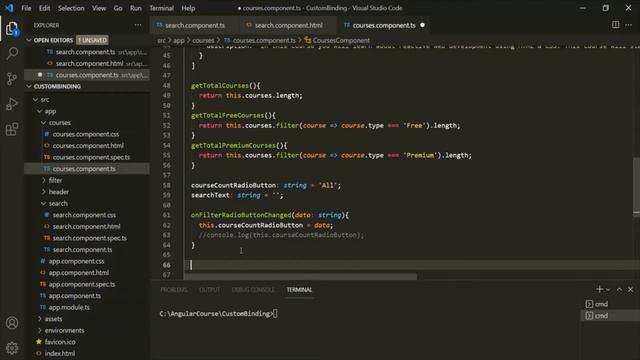The image size is (640, 360).
Task: Open the Explorer view in activity bar
Action: tap(12, 29)
